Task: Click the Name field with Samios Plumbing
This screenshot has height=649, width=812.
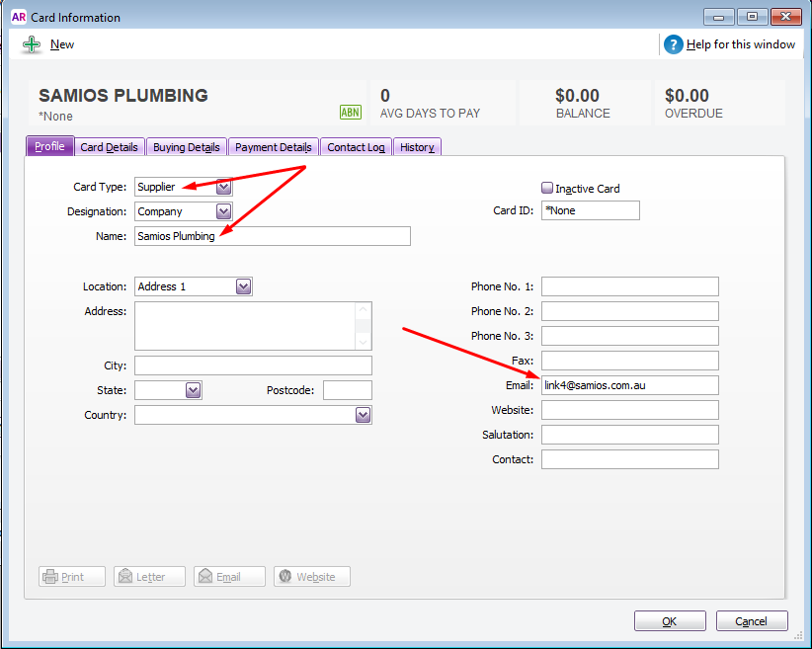Action: tap(273, 236)
